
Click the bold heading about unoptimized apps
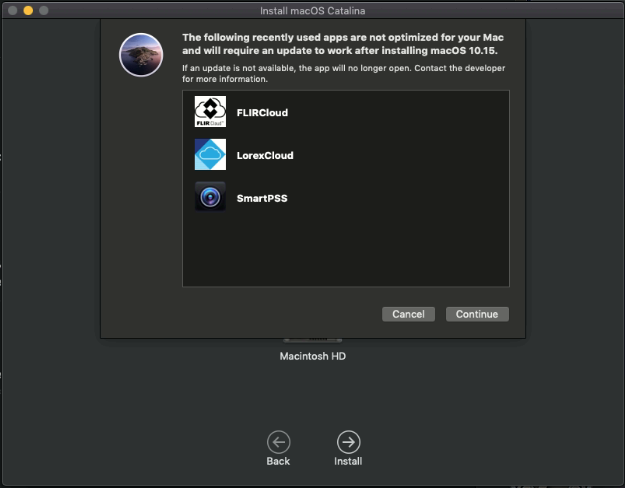pos(343,44)
